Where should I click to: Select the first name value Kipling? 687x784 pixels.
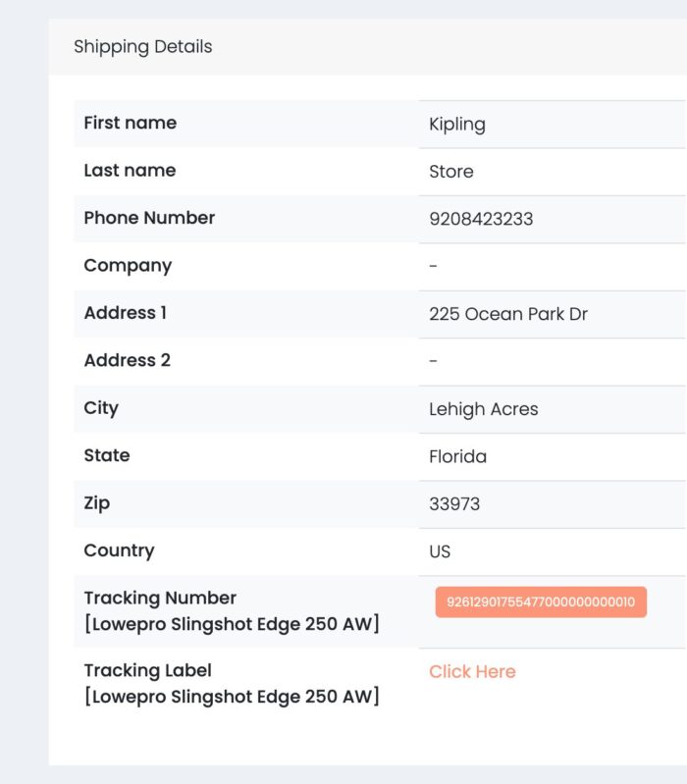457,125
